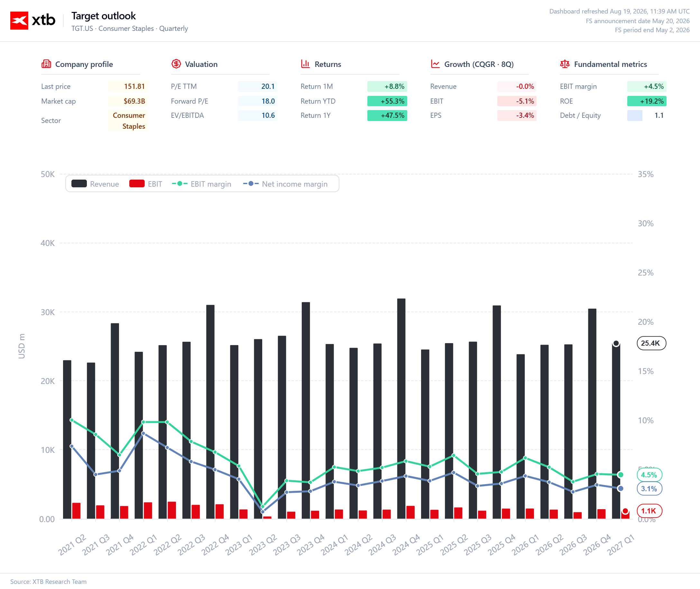Click the P/E TTM value 20.1
This screenshot has height=589, width=700.
pyautogui.click(x=258, y=87)
